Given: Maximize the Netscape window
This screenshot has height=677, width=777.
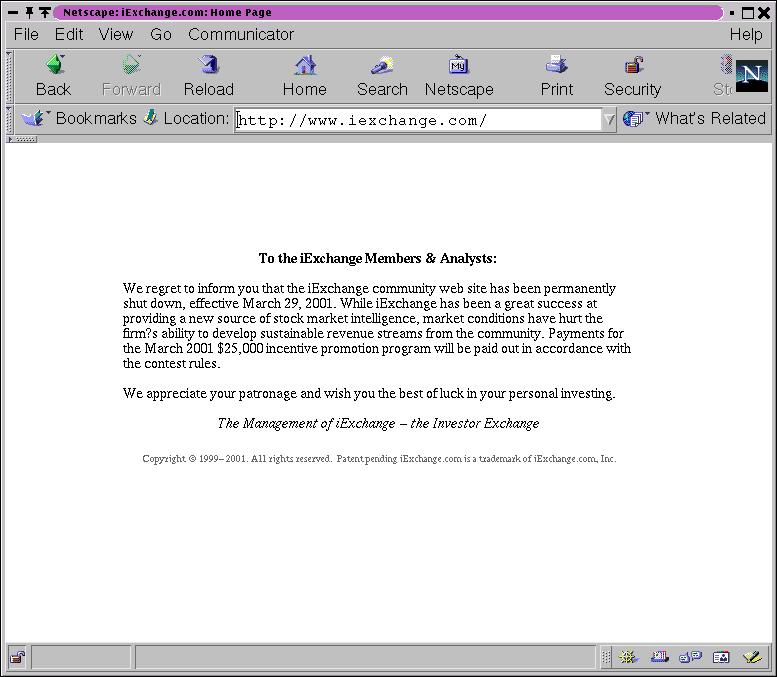Looking at the screenshot, I should (x=748, y=13).
